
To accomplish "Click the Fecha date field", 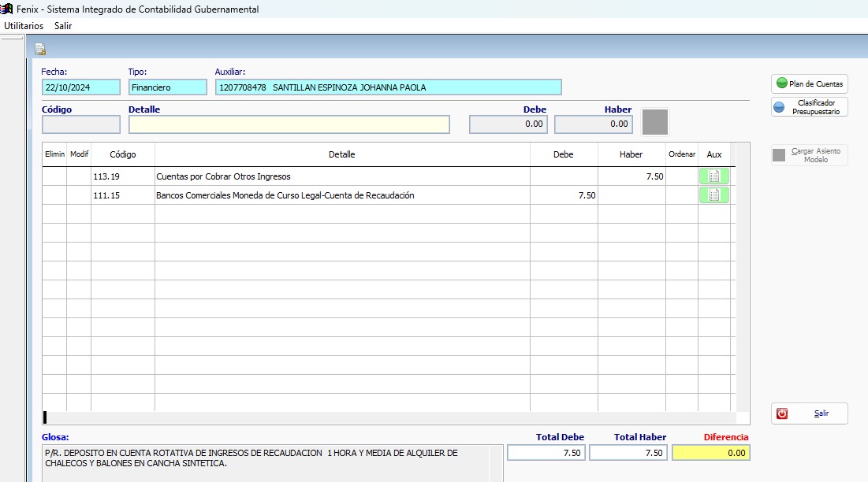I will (80, 87).
